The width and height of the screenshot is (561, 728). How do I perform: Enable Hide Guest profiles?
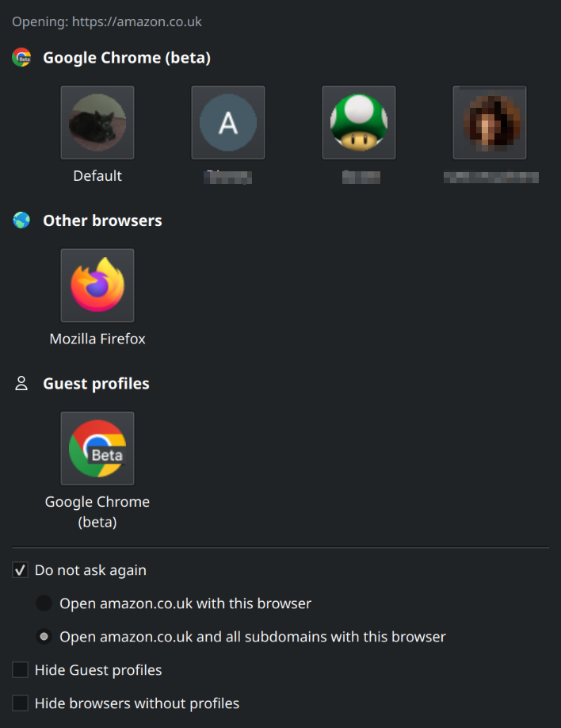coord(19,670)
